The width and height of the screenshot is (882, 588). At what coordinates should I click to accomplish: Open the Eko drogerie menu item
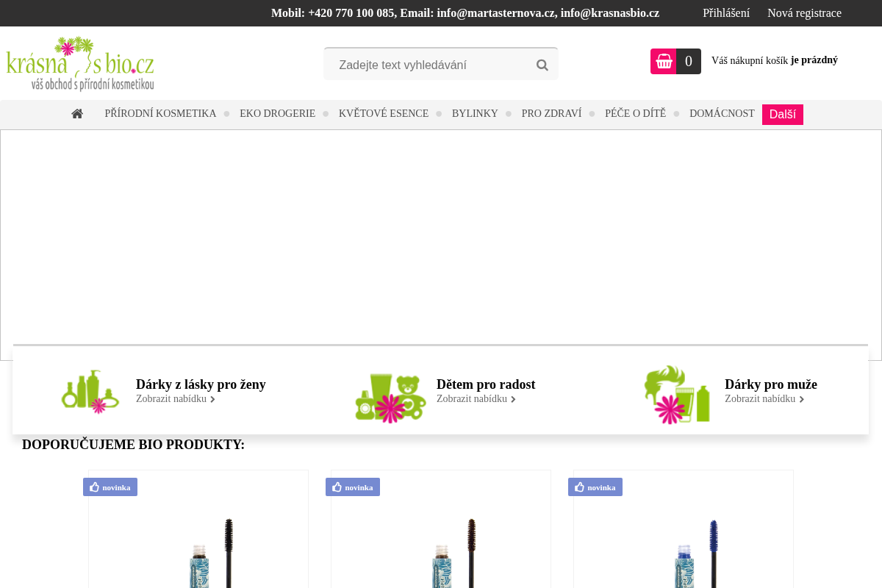[277, 114]
